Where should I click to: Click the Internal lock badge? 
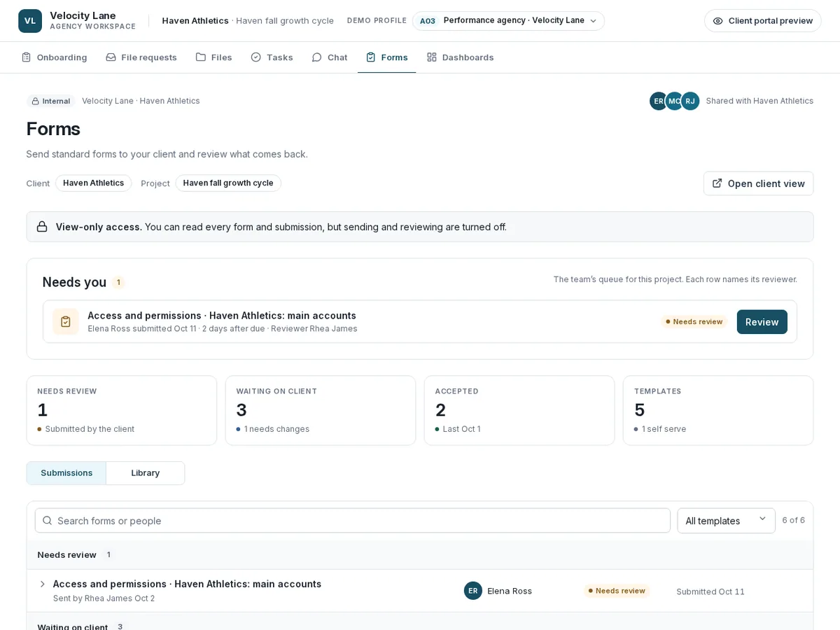click(51, 101)
